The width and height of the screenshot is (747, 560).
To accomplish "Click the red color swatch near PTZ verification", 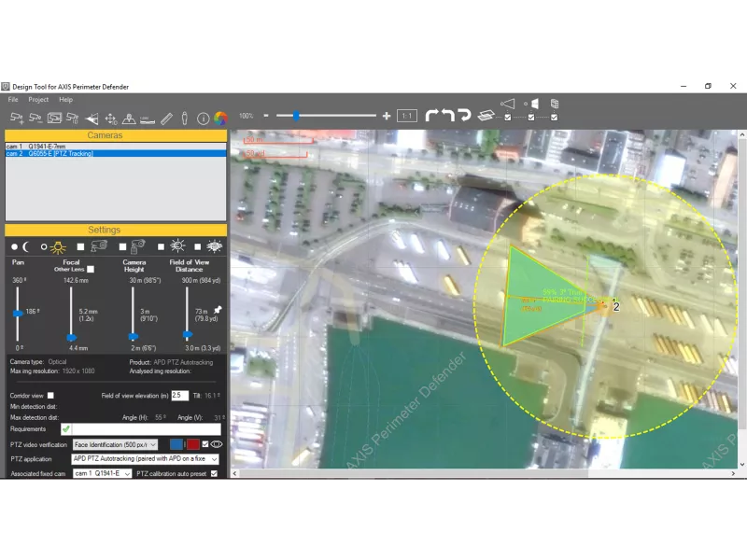I will pyautogui.click(x=192, y=443).
